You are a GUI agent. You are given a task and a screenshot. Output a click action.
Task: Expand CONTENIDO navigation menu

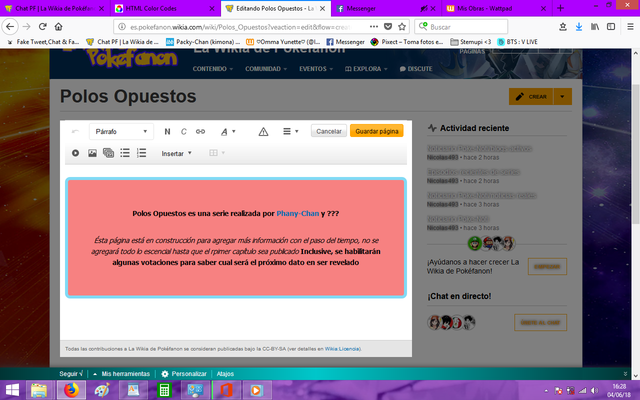[213, 69]
